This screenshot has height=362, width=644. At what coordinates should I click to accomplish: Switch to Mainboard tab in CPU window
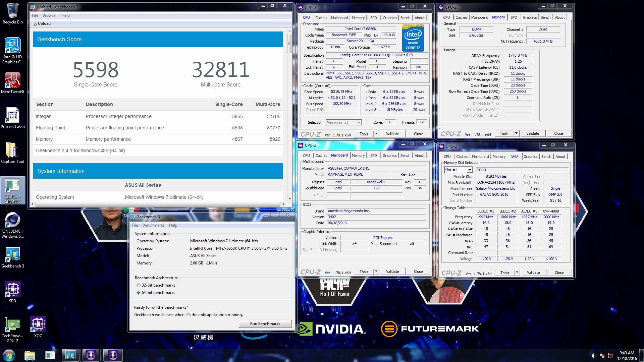339,18
